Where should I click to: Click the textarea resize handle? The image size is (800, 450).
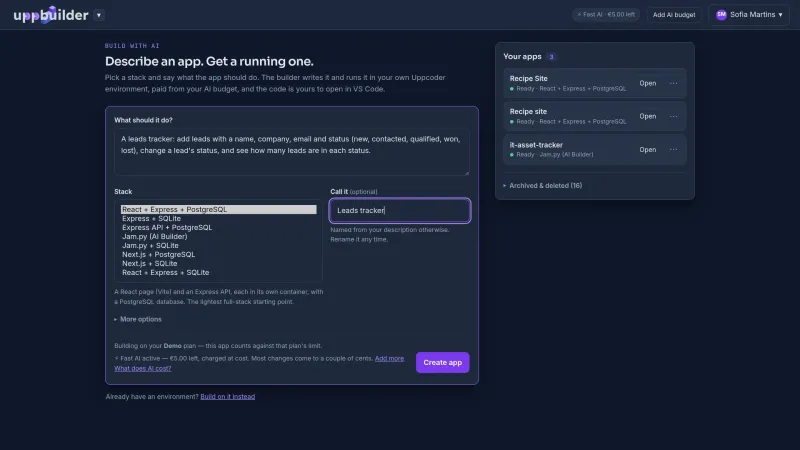click(x=466, y=173)
